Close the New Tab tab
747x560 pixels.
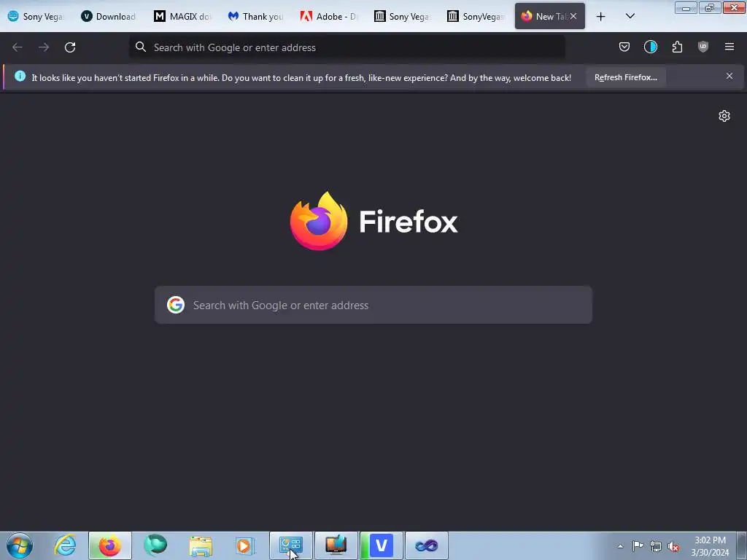(x=573, y=16)
